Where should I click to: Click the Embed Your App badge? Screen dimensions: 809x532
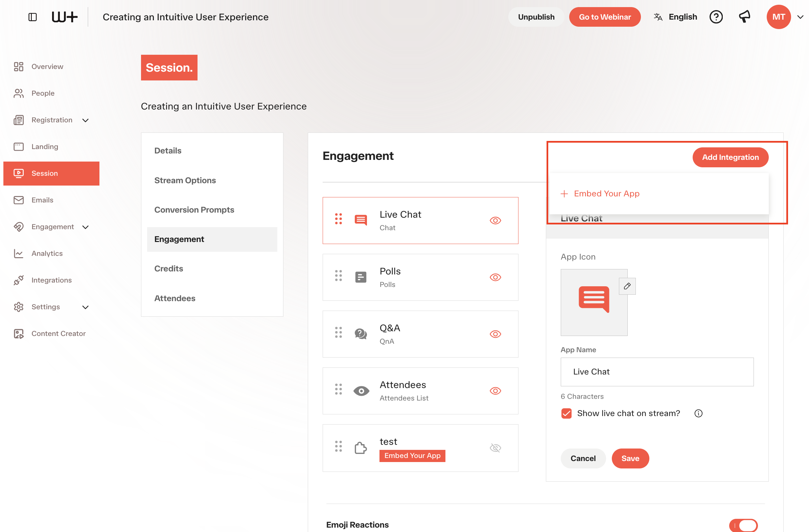(412, 456)
